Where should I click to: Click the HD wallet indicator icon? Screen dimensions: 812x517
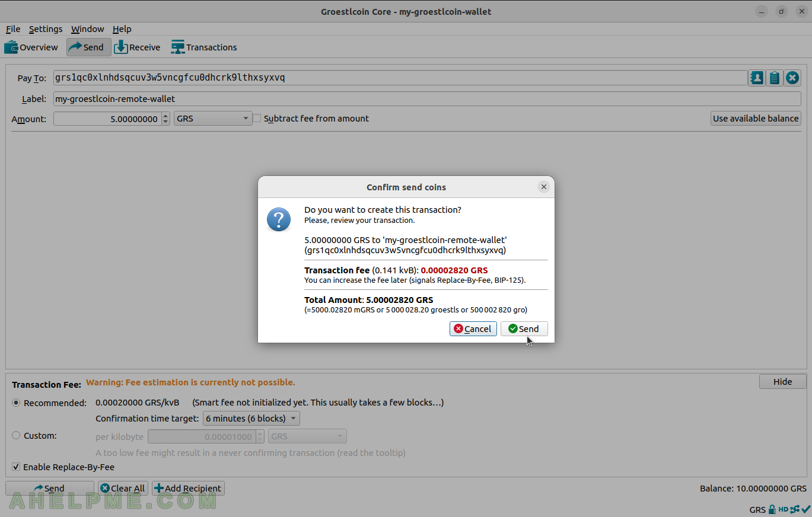(784, 509)
